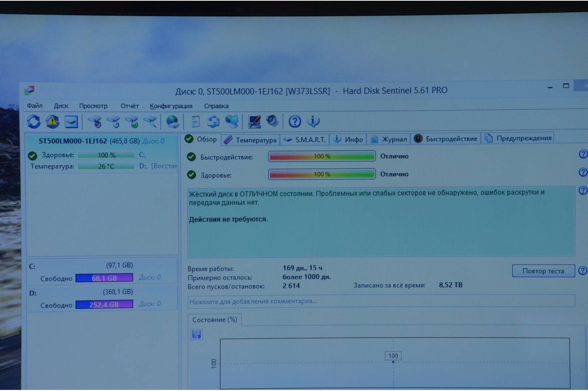Click the refresh icon with yellow warning triangle
Image resolution: width=588 pixels, height=391 pixels.
click(52, 122)
